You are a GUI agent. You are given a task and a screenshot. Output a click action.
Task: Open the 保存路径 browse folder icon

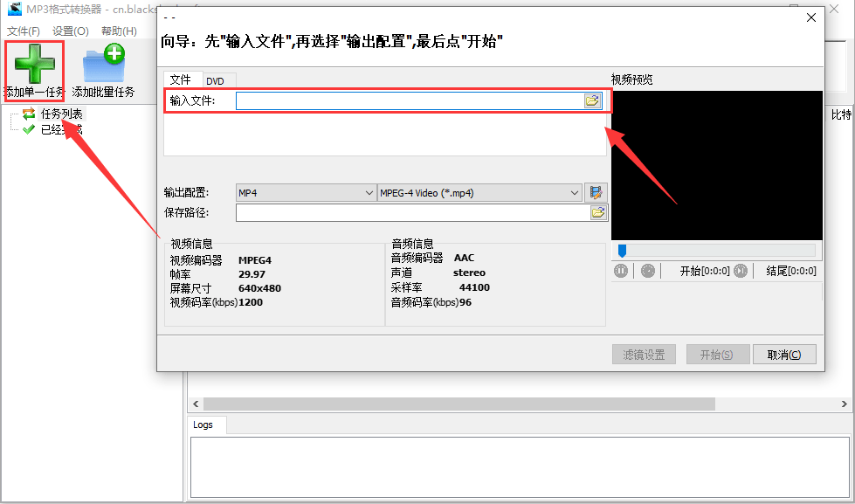pos(597,212)
